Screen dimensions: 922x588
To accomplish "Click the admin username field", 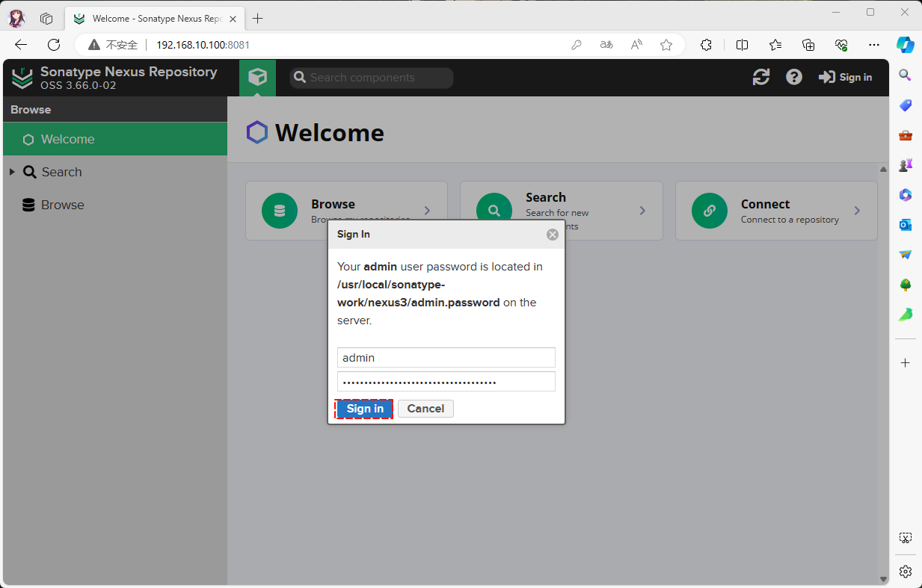I will coord(446,357).
